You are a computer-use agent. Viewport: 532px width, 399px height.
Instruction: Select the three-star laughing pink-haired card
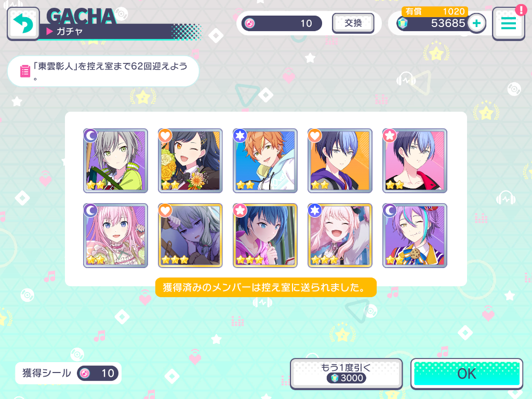pos(340,235)
